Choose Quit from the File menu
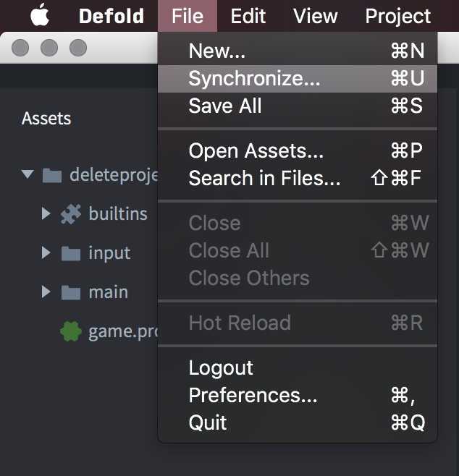This screenshot has width=459, height=476. pos(298,422)
